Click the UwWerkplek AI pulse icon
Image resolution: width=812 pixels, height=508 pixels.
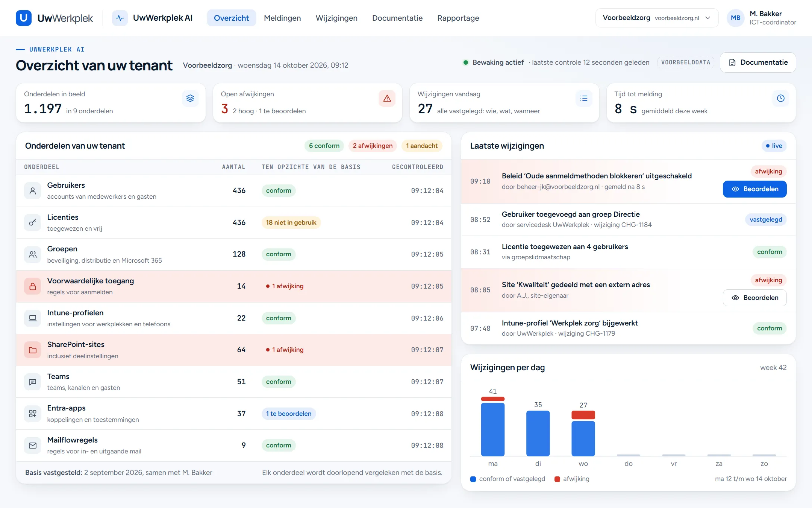click(120, 18)
